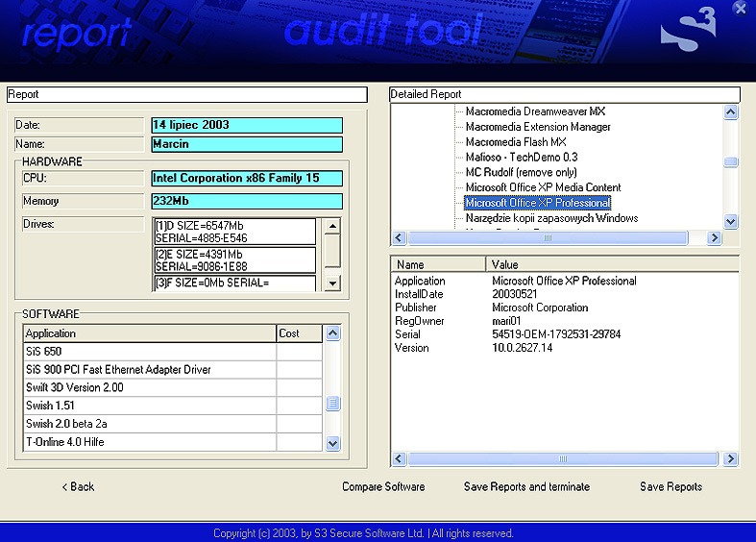Click the S3 logo icon
Screen dimensions: 756x542
[x=688, y=30]
